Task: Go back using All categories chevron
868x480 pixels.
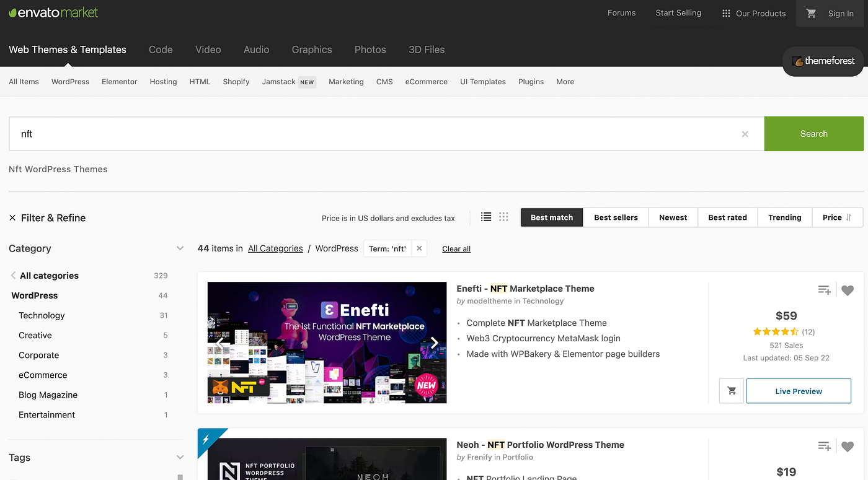Action: pyautogui.click(x=13, y=276)
